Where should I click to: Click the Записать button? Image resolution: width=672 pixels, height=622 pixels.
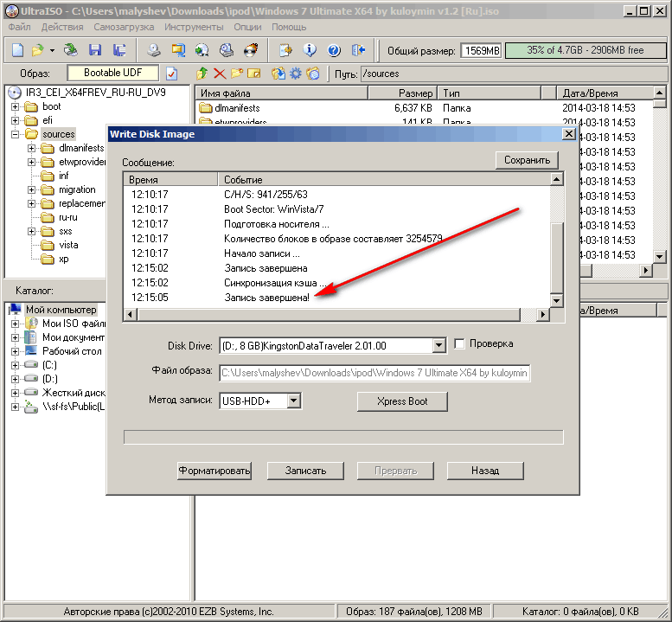305,471
